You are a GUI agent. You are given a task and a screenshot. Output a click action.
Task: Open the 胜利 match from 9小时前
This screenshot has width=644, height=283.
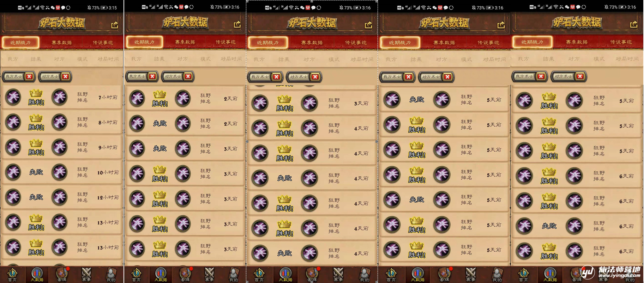(62, 147)
